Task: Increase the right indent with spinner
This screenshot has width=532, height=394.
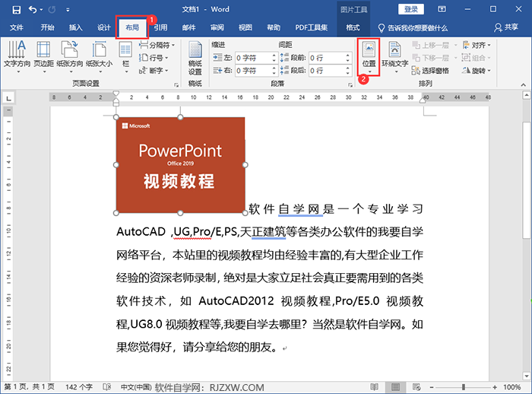Action: point(274,68)
